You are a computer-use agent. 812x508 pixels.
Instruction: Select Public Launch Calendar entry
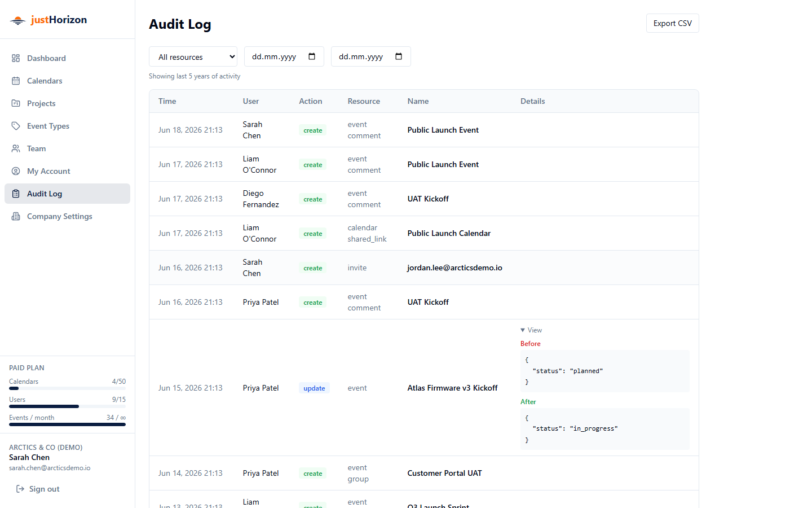coord(449,233)
